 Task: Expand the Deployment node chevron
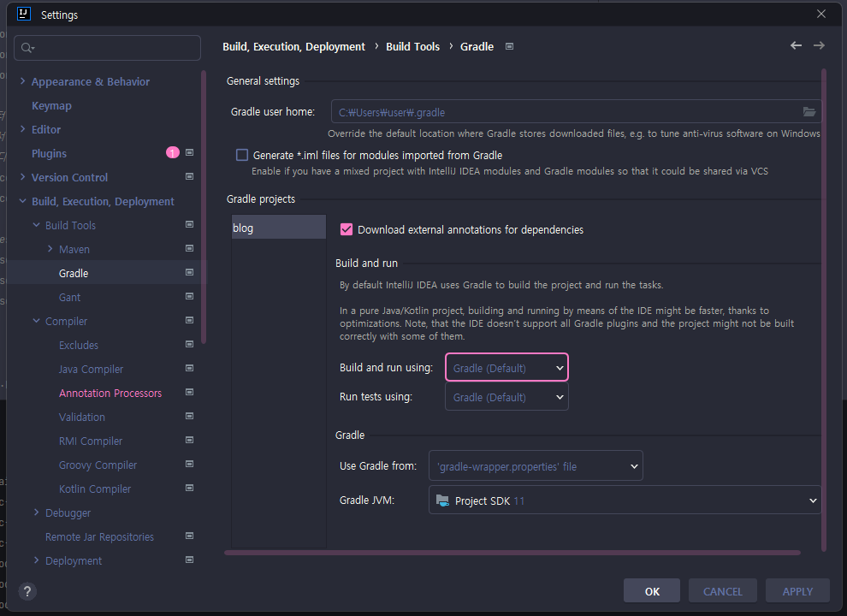[36, 560]
